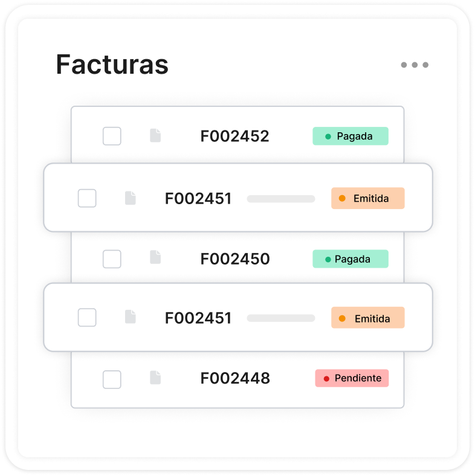475x476 pixels.
Task: Click the red Pendiente status badge
Action: [352, 378]
